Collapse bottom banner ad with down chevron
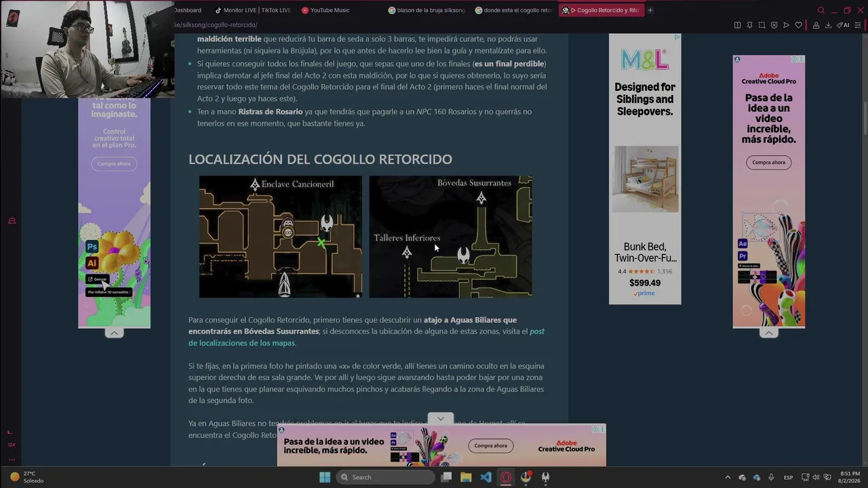Screen dimensions: 868x488 pos(441,419)
